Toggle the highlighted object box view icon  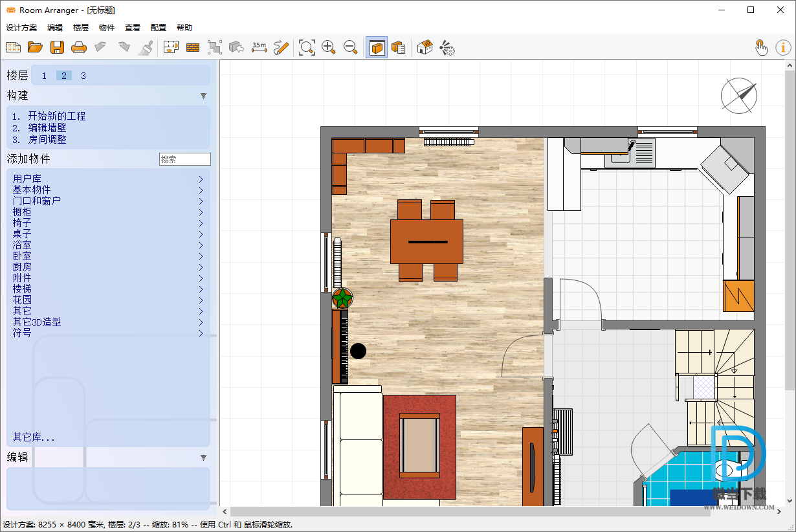[377, 47]
